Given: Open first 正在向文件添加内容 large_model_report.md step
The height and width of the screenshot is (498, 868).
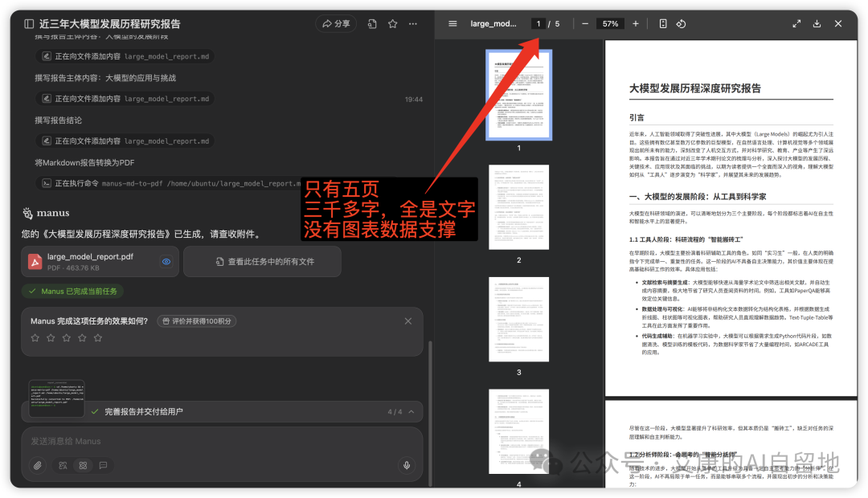Looking at the screenshot, I should pos(125,56).
